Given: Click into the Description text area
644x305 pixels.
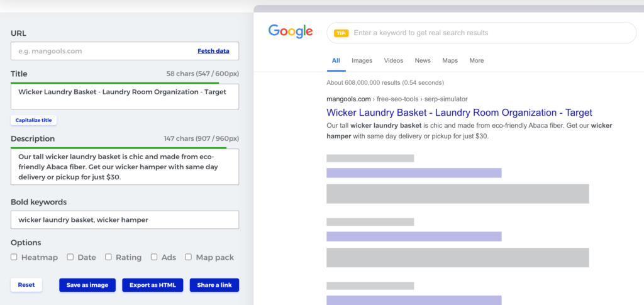Looking at the screenshot, I should coord(125,167).
